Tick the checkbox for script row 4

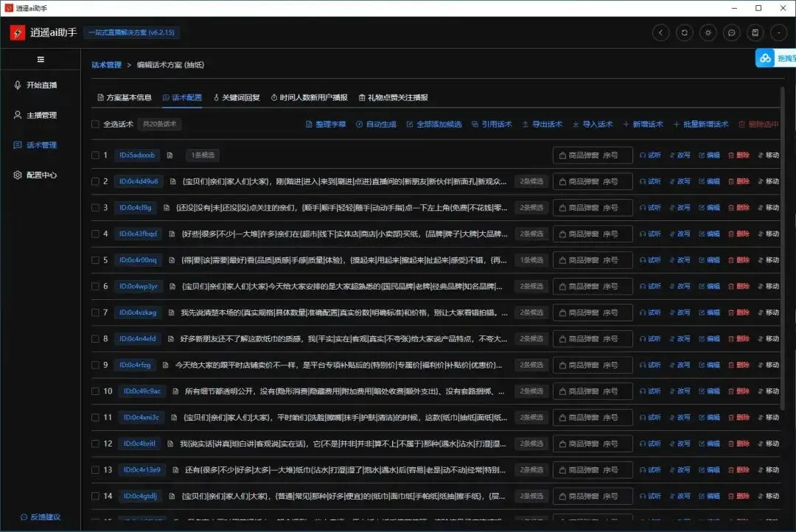[95, 234]
